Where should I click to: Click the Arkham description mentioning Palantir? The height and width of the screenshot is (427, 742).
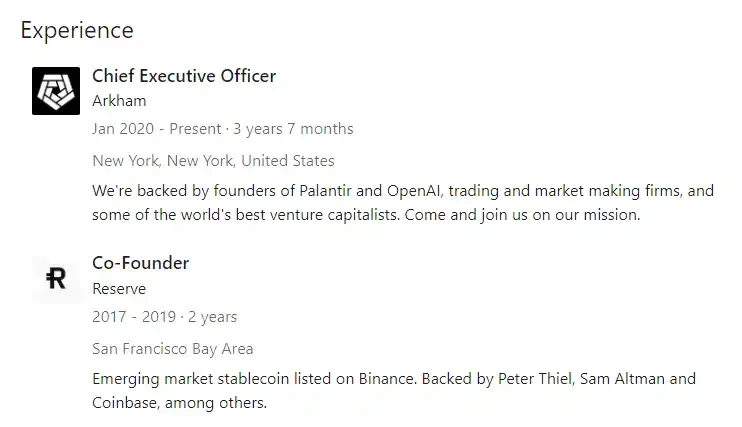[x=400, y=190]
